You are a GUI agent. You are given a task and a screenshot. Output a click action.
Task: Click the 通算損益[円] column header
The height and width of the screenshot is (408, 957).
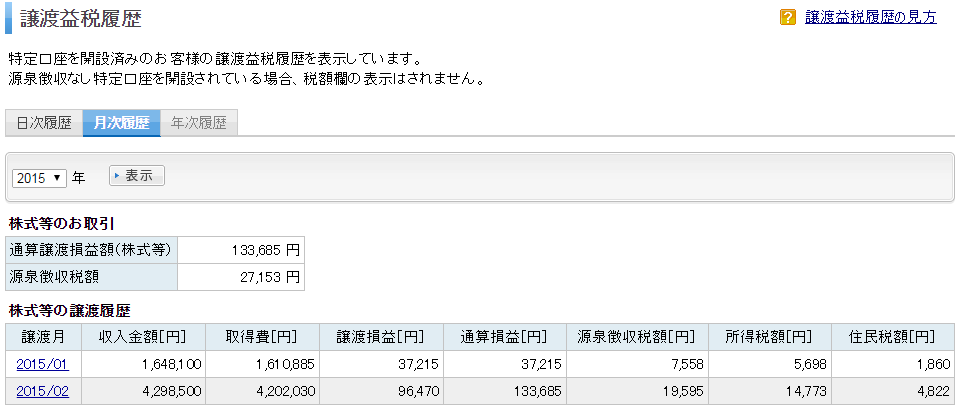click(x=504, y=337)
